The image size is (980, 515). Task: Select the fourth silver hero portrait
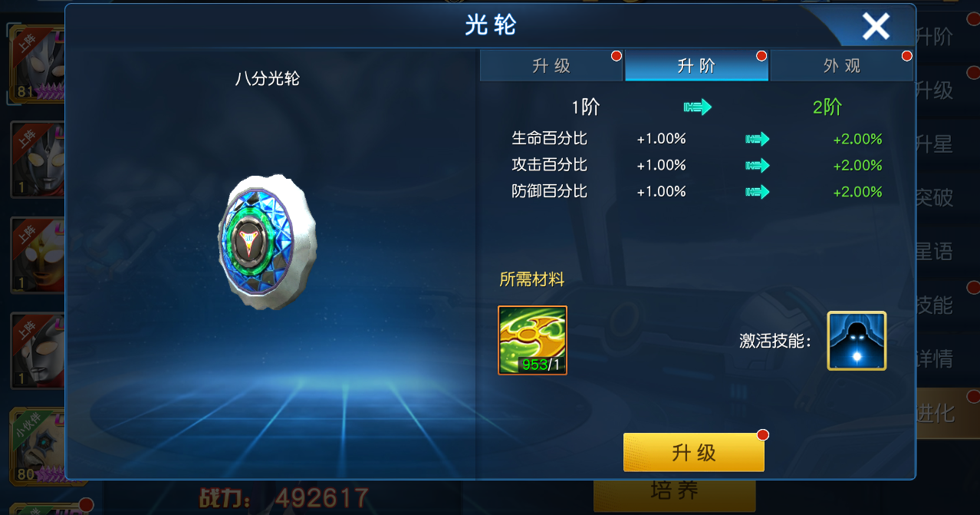[x=37, y=350]
